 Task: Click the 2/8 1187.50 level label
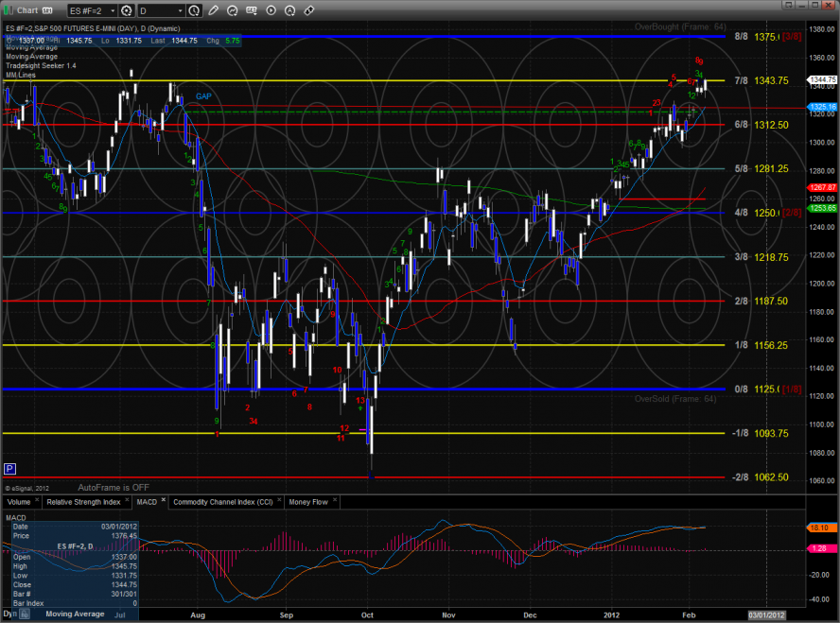tap(761, 302)
